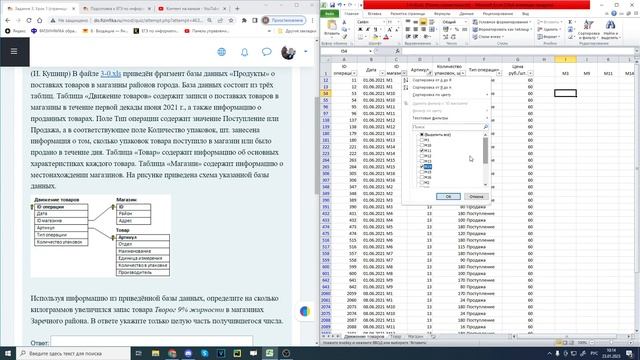Apply italic formatting in Excel
This screenshot has width=640, height=360.
pos(367,29)
